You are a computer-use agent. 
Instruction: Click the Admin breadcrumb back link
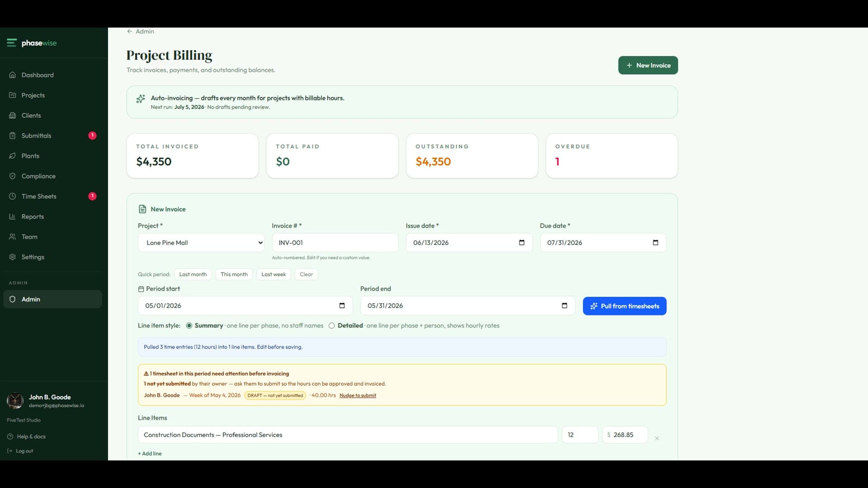[x=141, y=31]
